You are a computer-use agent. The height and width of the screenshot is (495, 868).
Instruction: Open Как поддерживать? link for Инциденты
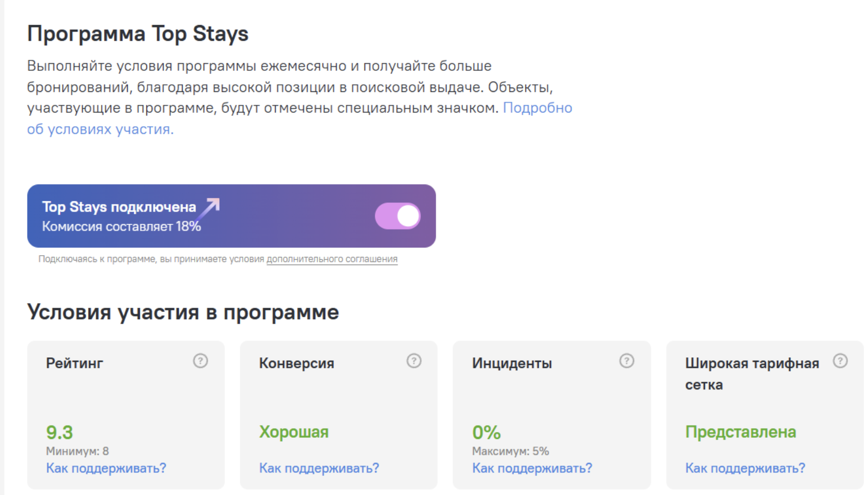point(532,468)
